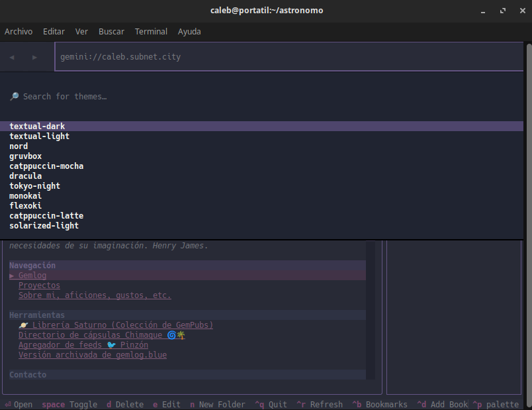Follow the Proyectos link
Viewport: 532px width, 410px height.
(39, 285)
